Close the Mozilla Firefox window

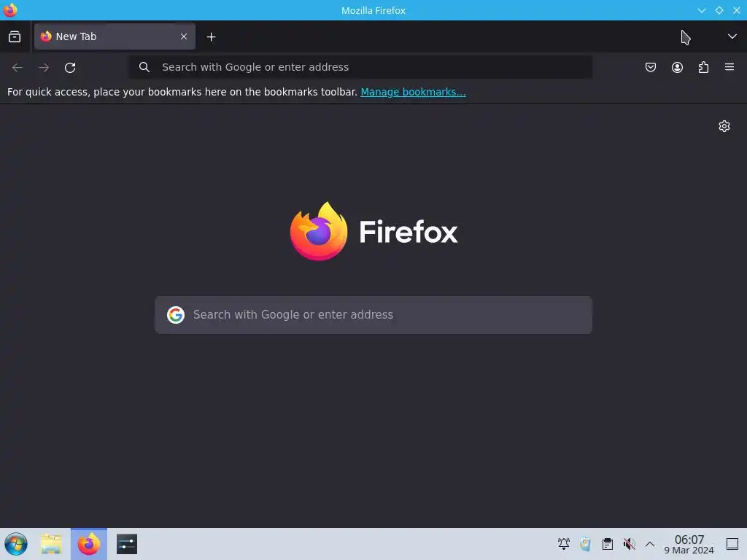[737, 10]
